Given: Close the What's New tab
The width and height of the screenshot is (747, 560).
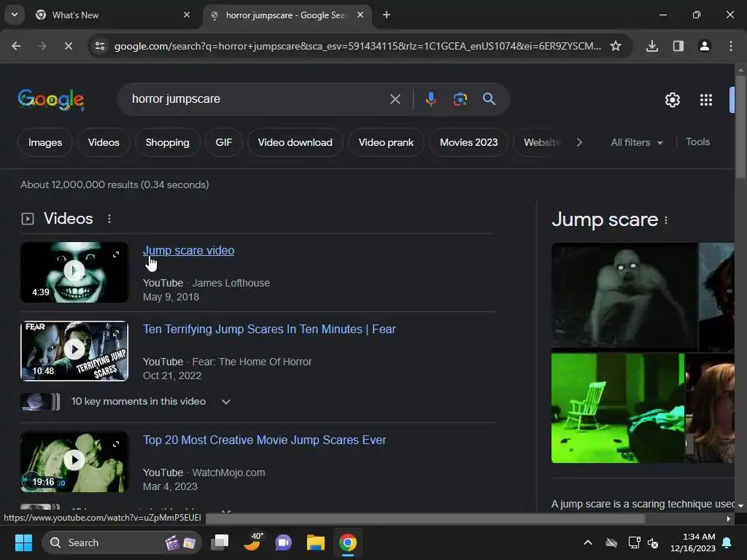Looking at the screenshot, I should click(x=187, y=15).
